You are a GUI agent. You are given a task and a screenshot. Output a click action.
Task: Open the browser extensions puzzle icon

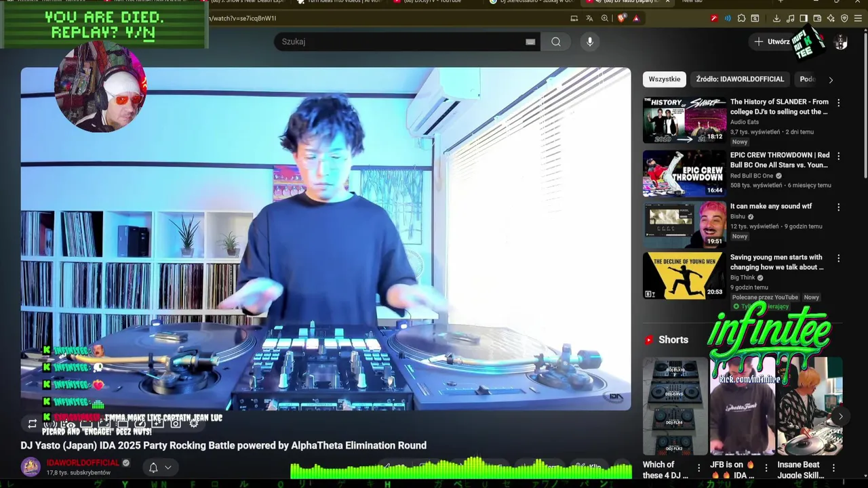pyautogui.click(x=741, y=18)
